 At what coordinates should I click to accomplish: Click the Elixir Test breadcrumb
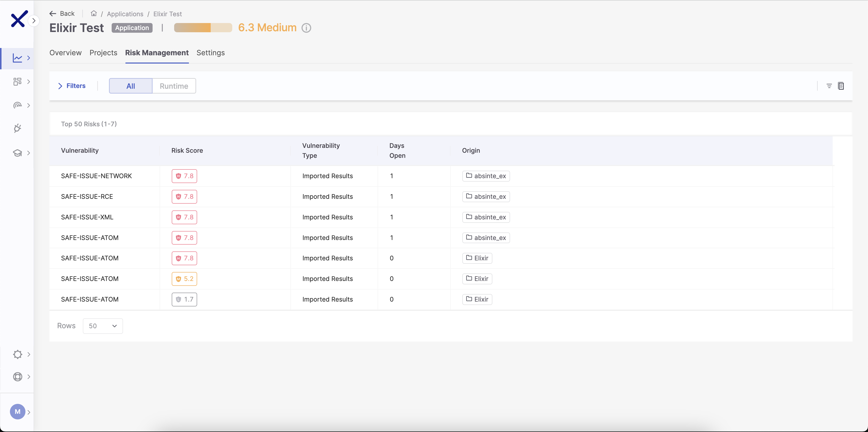coord(167,14)
